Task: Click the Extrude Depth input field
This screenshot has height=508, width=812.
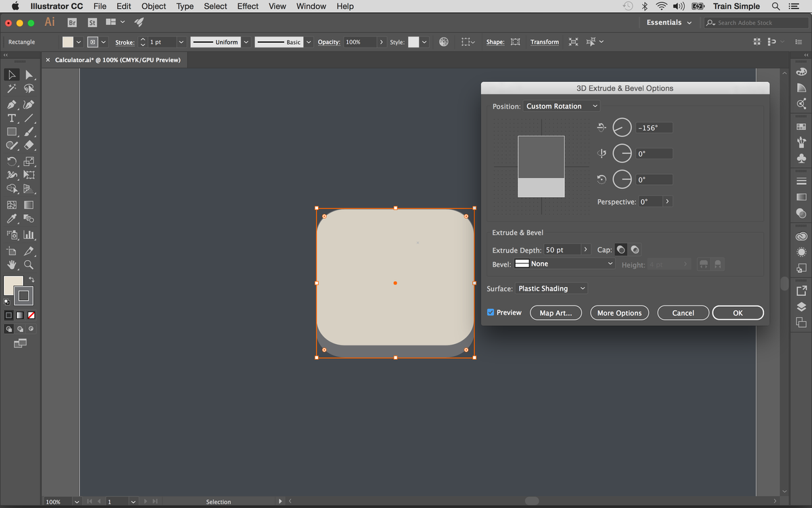Action: click(562, 249)
